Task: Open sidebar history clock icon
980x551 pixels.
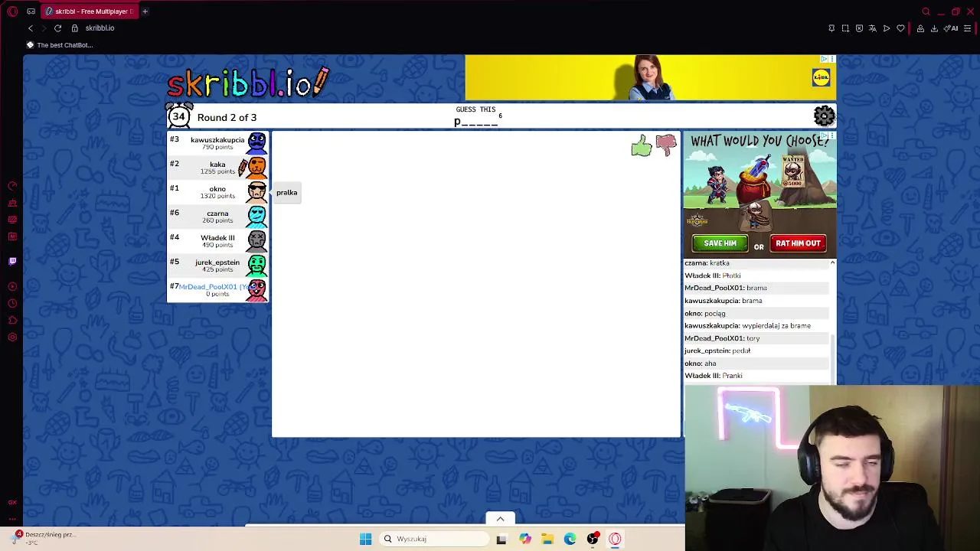Action: tap(12, 304)
